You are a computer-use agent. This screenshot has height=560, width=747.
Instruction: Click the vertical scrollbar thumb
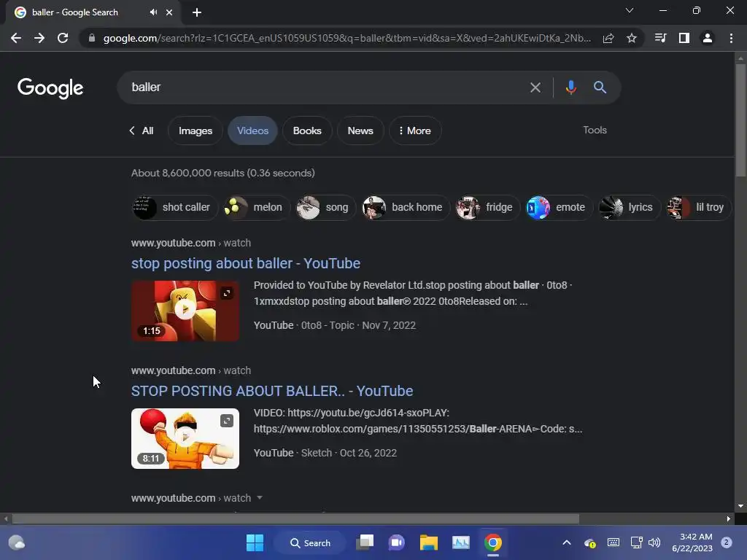(740, 120)
